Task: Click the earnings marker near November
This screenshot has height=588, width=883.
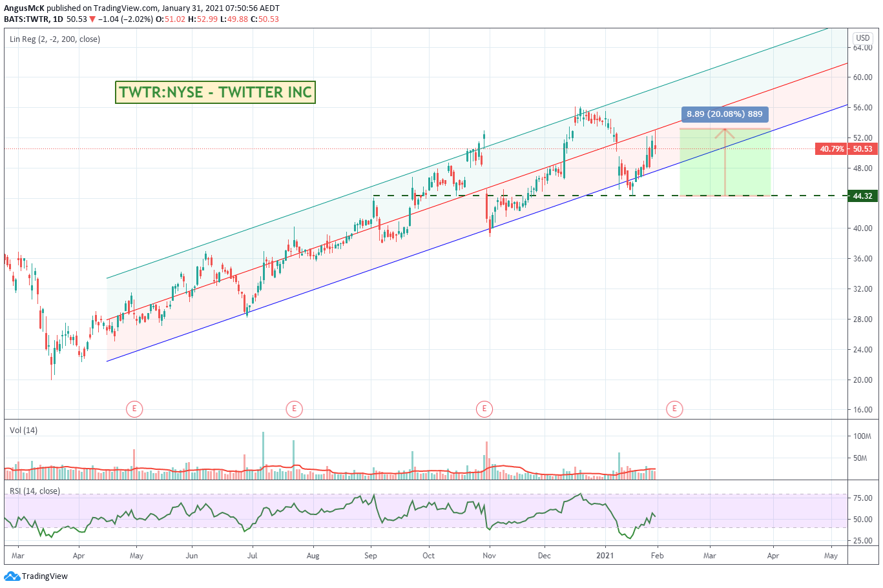Action: pyautogui.click(x=484, y=409)
